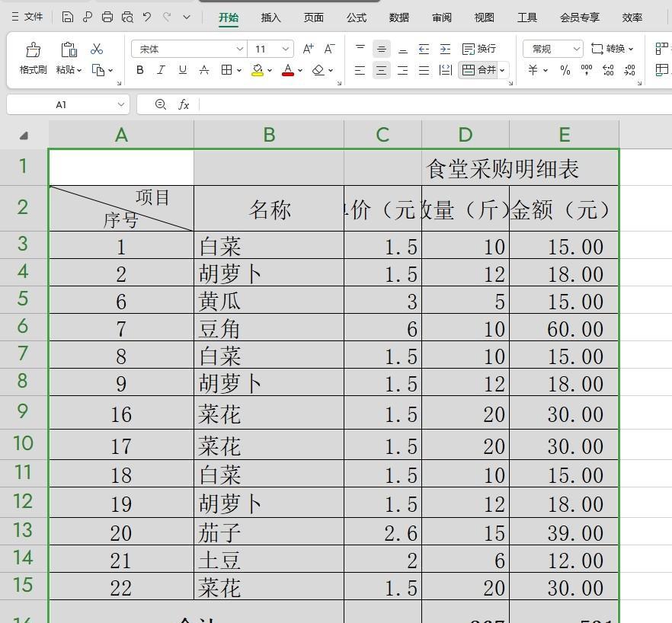
Task: Open the 文件 (File) menu
Action: click(x=27, y=18)
